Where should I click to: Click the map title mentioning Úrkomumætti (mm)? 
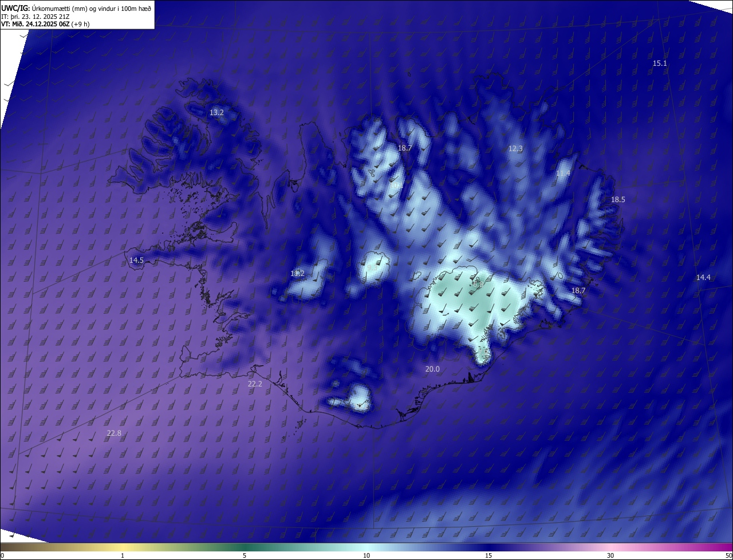pos(76,8)
